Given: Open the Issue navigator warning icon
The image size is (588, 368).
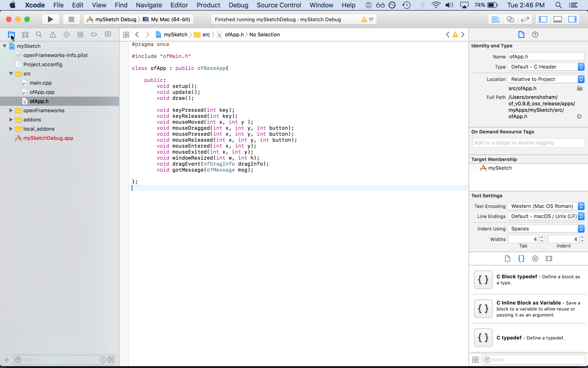Looking at the screenshot, I should [x=53, y=35].
